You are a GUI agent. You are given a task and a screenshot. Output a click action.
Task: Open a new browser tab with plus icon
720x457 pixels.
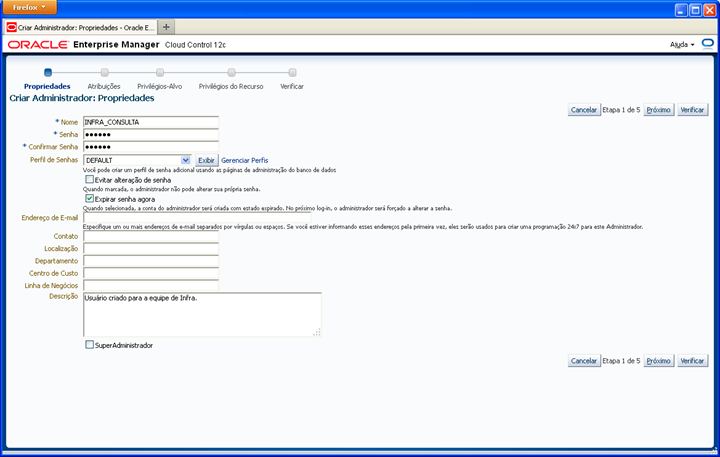coord(166,27)
